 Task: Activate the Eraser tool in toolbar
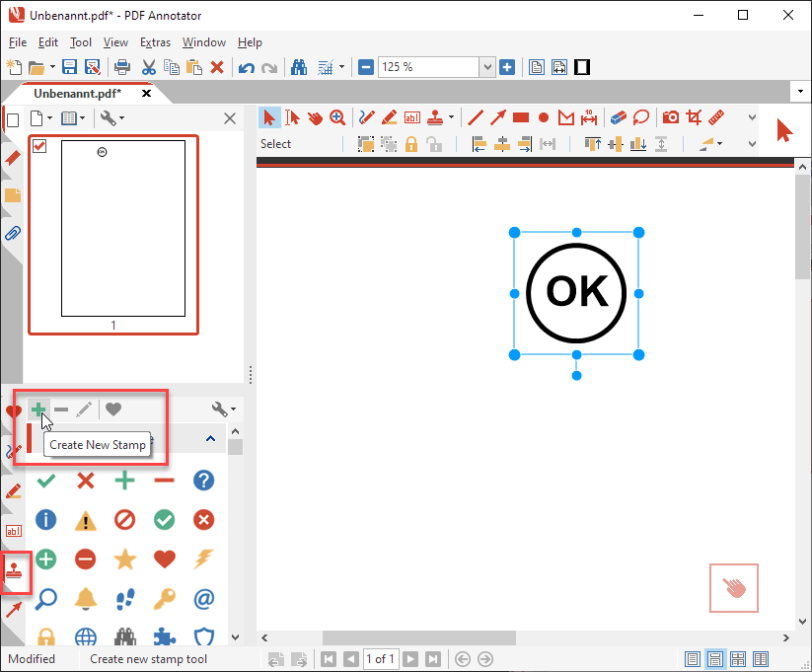619,117
